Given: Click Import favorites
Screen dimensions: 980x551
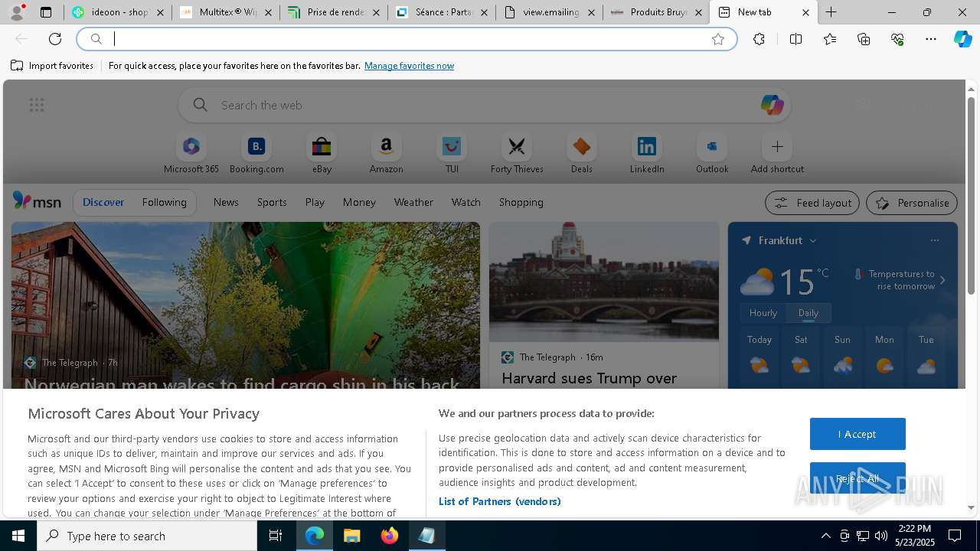Looking at the screenshot, I should click(x=52, y=66).
